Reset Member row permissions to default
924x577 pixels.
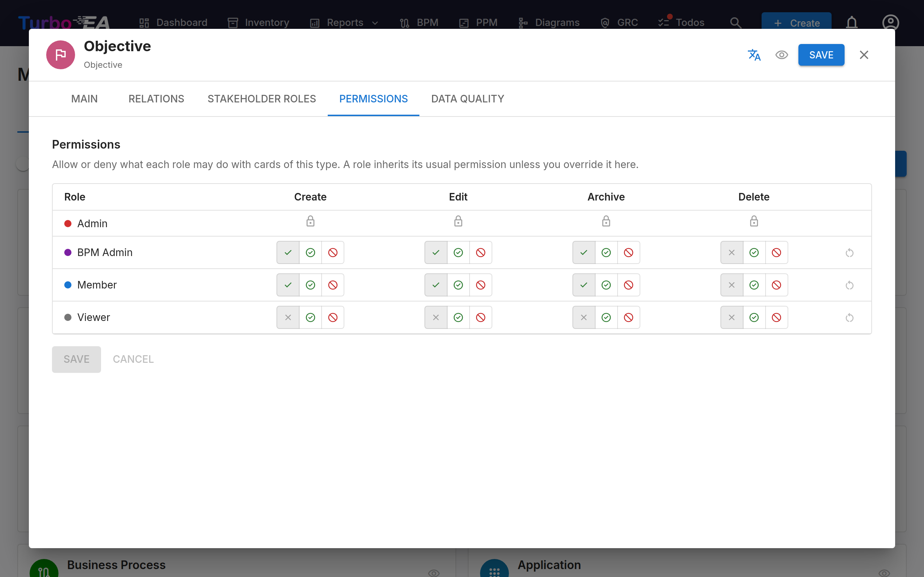pos(849,285)
